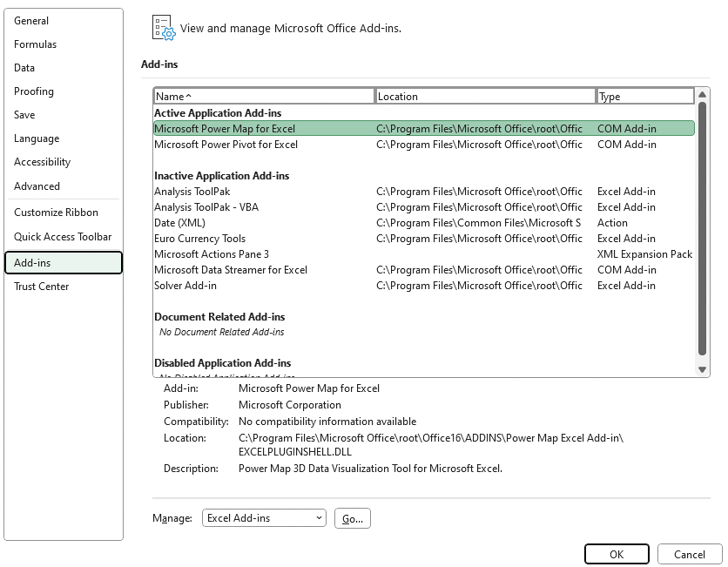The height and width of the screenshot is (567, 728).
Task: Click the XML Expansion Pack type cell
Action: [644, 254]
